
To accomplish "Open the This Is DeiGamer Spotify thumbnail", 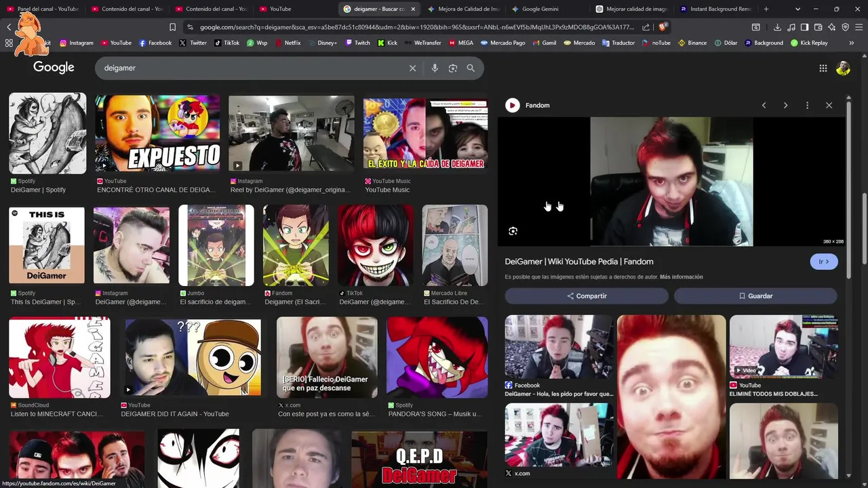I will click(x=47, y=245).
